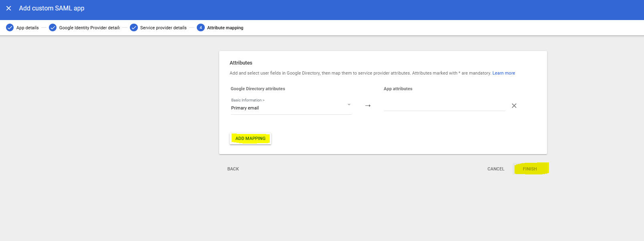This screenshot has width=644, height=241.
Task: Remove the Primary email mapping row
Action: coord(514,106)
